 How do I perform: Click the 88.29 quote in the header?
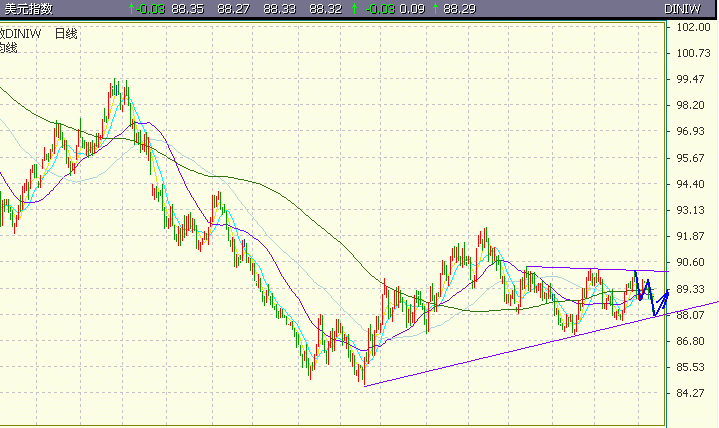(459, 9)
